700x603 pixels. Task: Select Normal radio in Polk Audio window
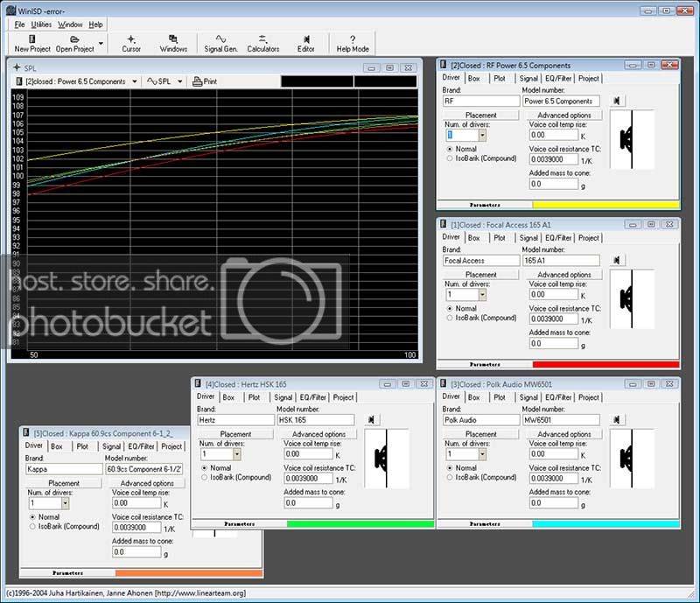point(450,467)
